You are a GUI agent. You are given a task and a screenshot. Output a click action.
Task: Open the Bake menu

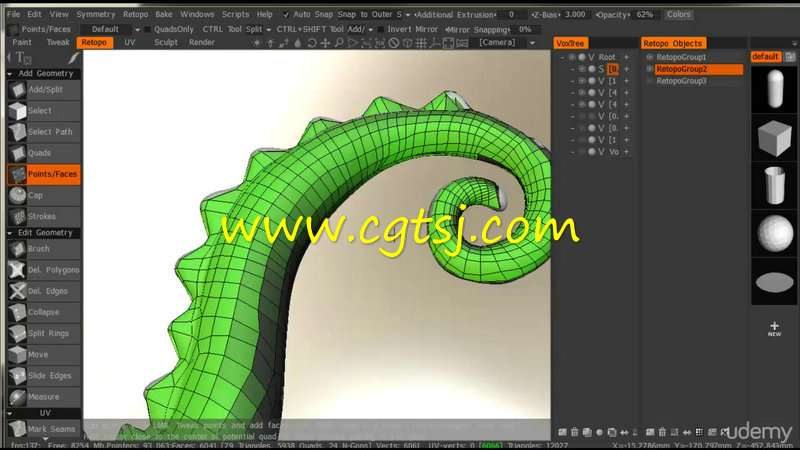[164, 15]
